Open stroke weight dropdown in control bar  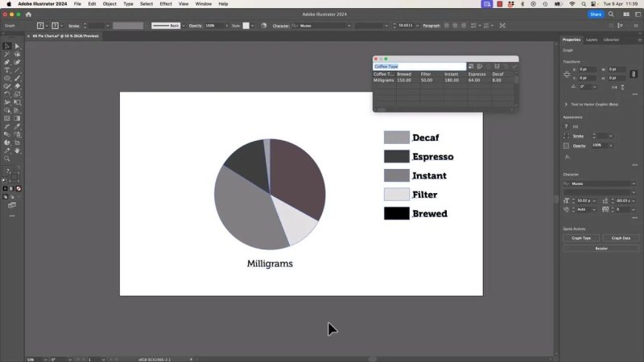pyautogui.click(x=108, y=26)
